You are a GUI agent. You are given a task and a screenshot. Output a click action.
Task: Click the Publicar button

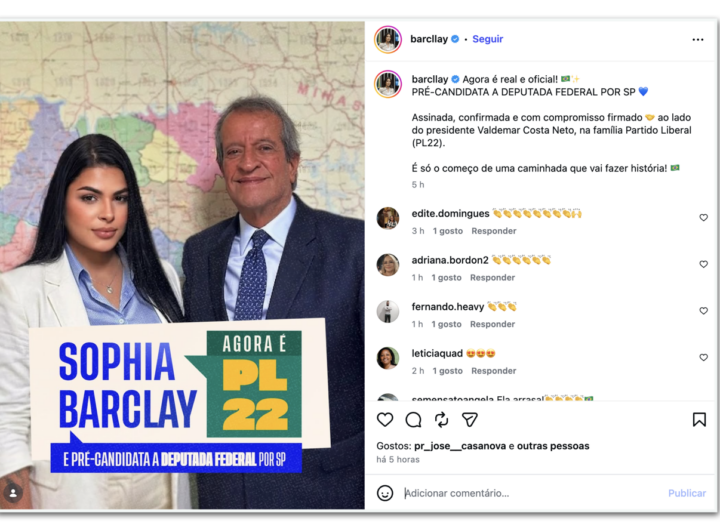tap(687, 493)
